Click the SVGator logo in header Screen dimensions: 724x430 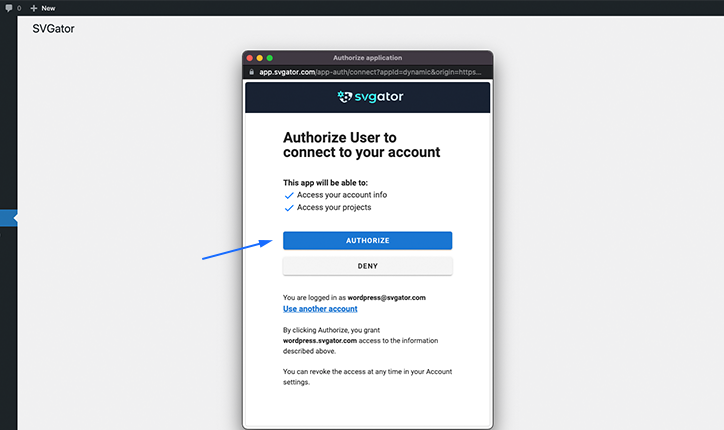pos(370,97)
